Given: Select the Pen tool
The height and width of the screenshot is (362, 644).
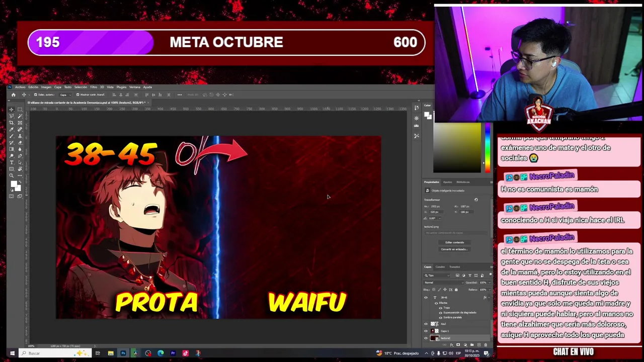Looking at the screenshot, I should 20,156.
